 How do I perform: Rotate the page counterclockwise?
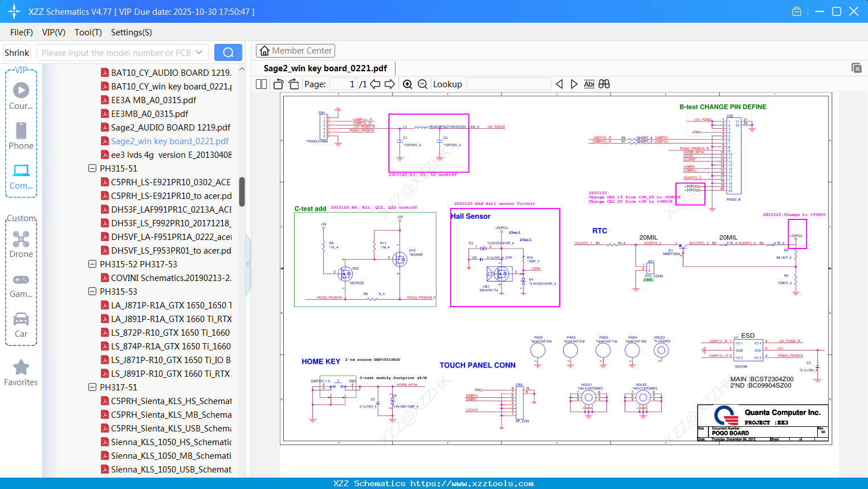pyautogui.click(x=278, y=84)
